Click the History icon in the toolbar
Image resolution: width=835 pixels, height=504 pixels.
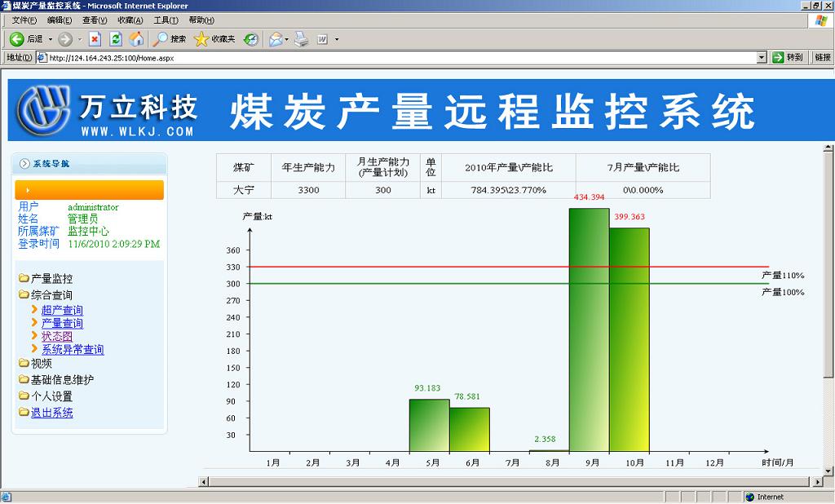click(251, 38)
